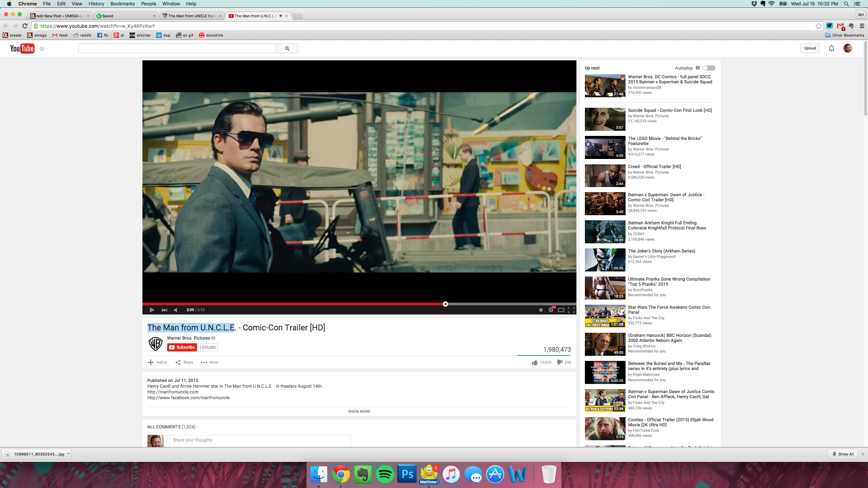Play the video with the play button
Image resolution: width=868 pixels, height=488 pixels.
click(x=152, y=310)
